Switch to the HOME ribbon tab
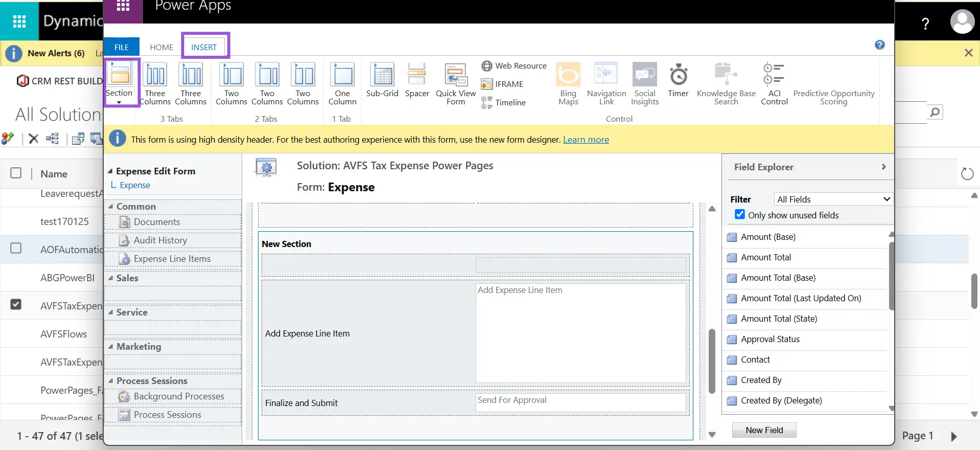This screenshot has height=450, width=980. 161,47
